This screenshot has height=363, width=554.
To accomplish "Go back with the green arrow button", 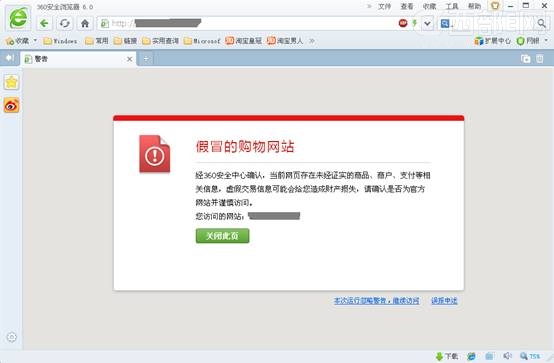I will (x=44, y=24).
